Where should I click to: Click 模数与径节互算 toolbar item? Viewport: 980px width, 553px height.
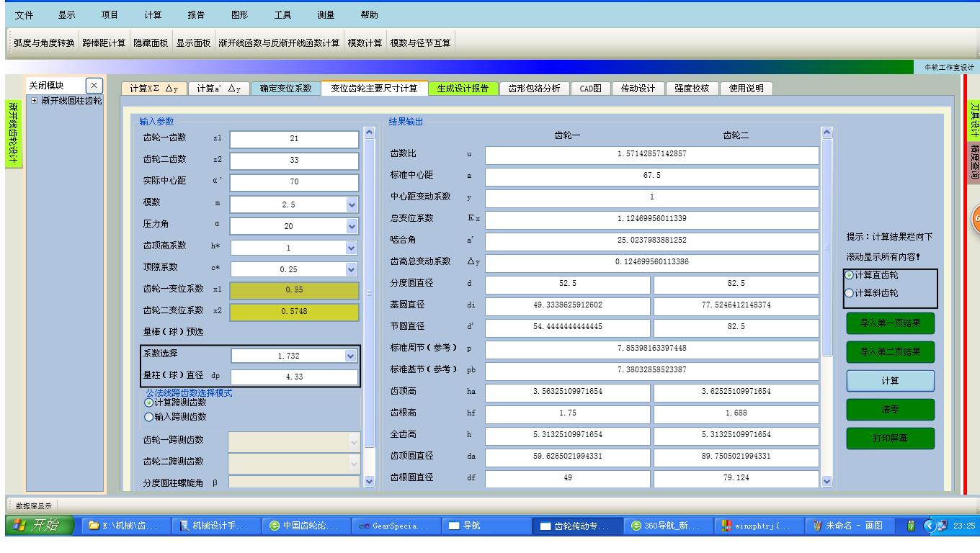421,43
